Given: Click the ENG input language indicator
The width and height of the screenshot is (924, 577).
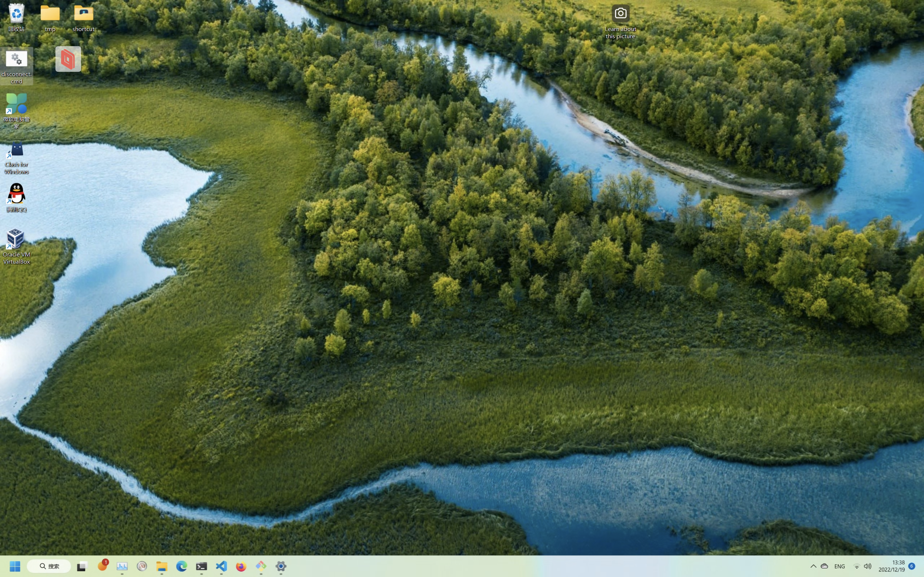Looking at the screenshot, I should [x=839, y=566].
